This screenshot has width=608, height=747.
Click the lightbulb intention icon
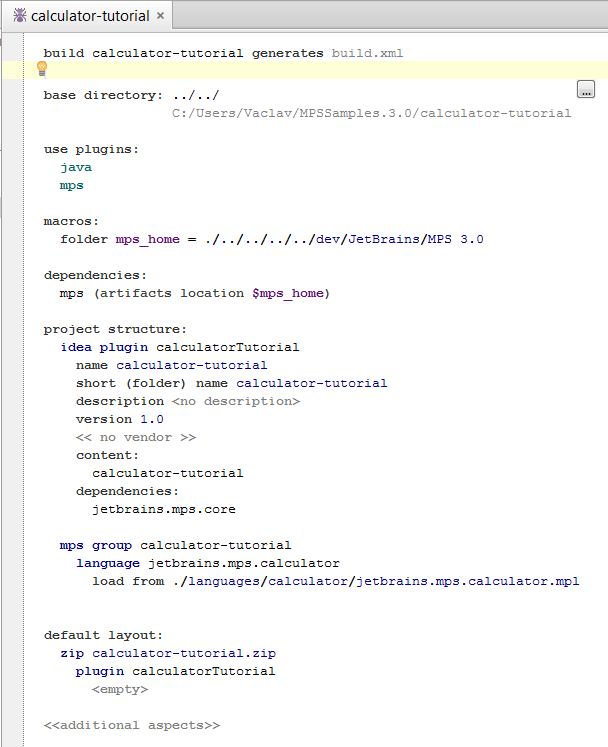coord(42,69)
